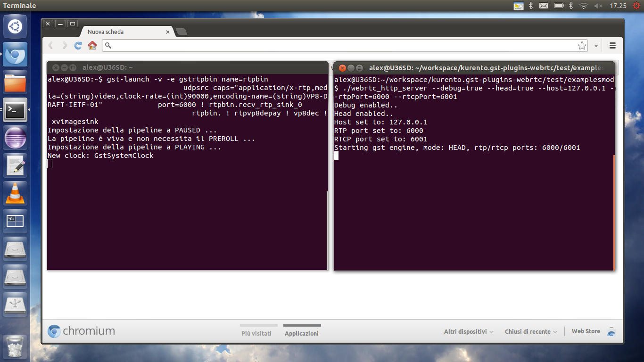Maximize the kurento.gst-plugins-webrtc terminal window

coord(360,68)
